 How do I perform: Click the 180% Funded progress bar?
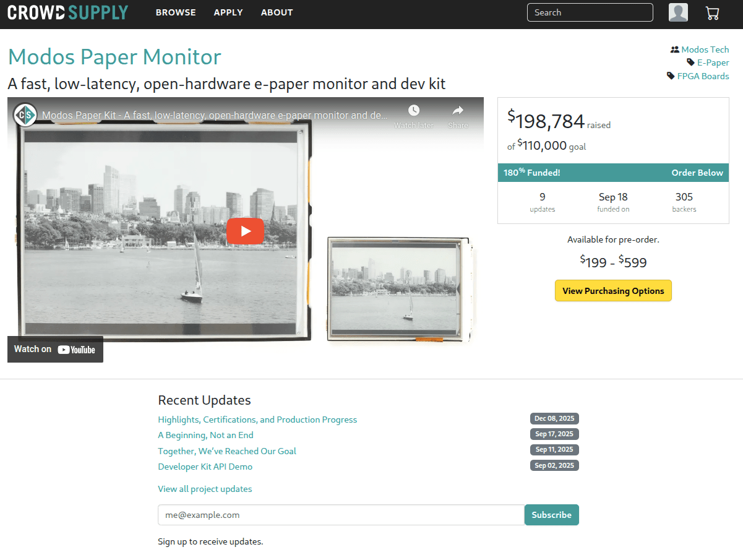(x=613, y=173)
